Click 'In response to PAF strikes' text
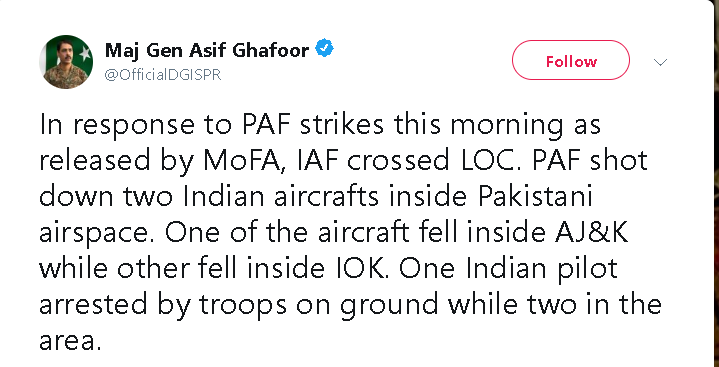The image size is (719, 367). pos(211,125)
